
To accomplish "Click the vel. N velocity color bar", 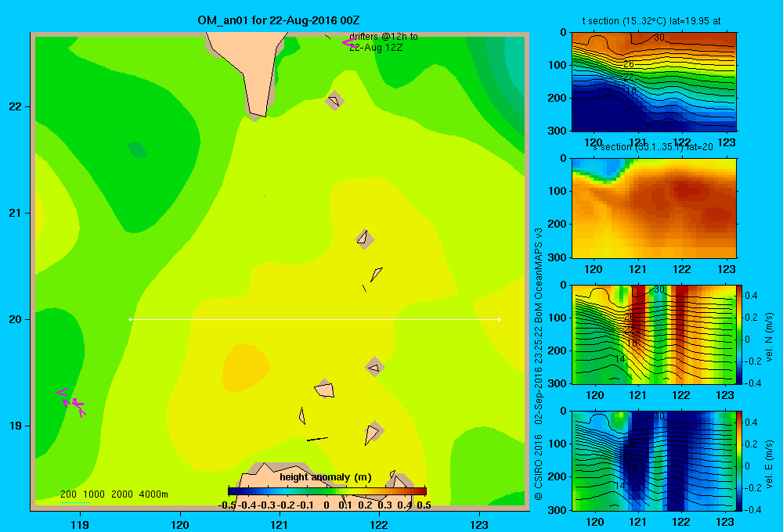I will pyautogui.click(x=740, y=334).
